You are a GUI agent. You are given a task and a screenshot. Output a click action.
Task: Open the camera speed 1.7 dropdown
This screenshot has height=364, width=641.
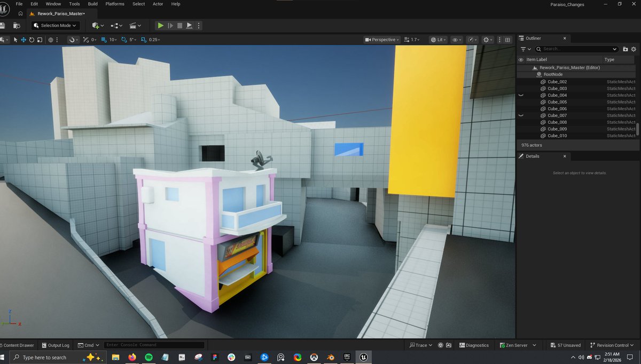(x=412, y=39)
